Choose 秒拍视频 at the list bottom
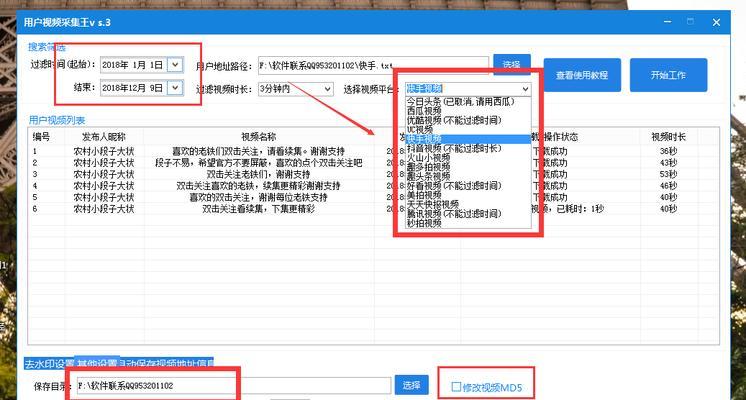The height and width of the screenshot is (400, 746). 424,223
